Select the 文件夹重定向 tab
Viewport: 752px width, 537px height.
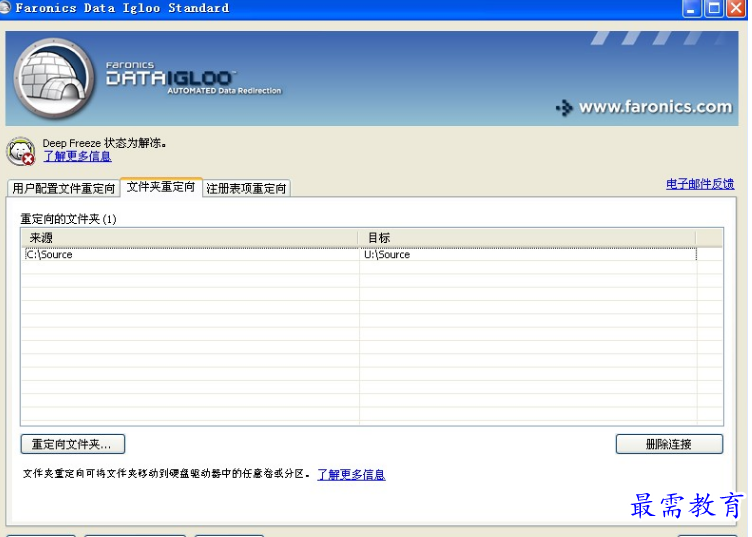coord(161,187)
